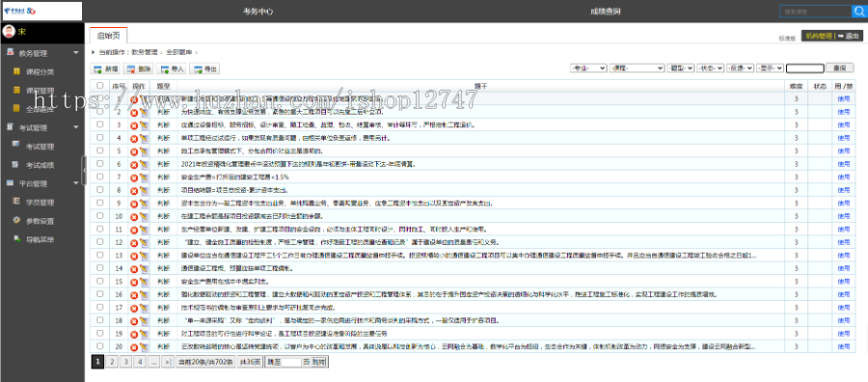
Task: Delete row 7 using red X icon
Action: click(x=133, y=177)
